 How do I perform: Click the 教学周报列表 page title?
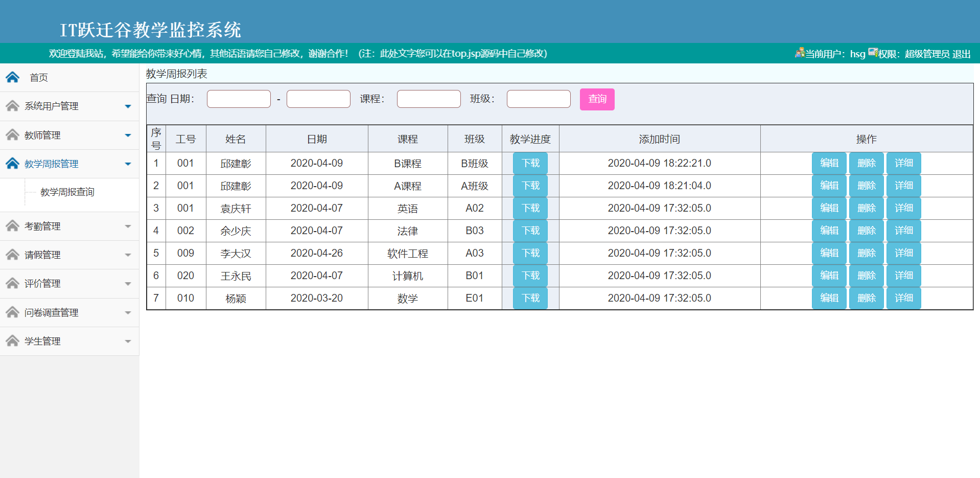coord(176,74)
